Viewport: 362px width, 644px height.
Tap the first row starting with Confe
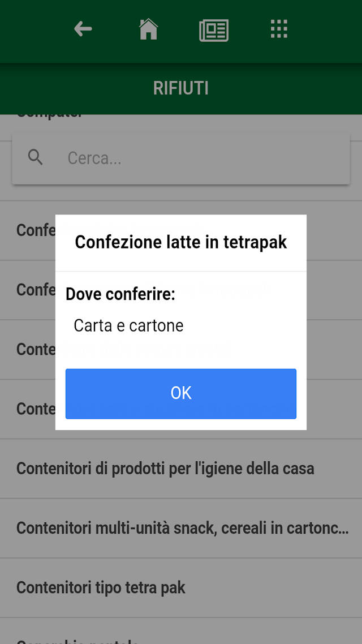pyautogui.click(x=35, y=230)
